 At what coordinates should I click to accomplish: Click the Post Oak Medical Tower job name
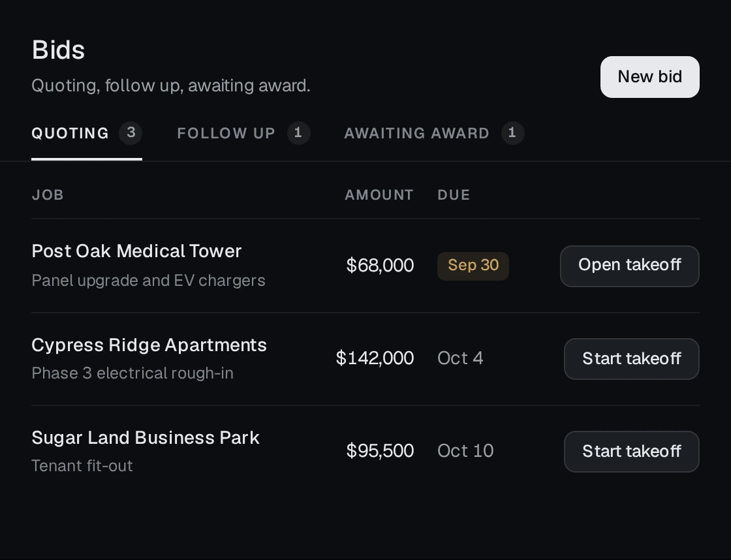pos(136,251)
